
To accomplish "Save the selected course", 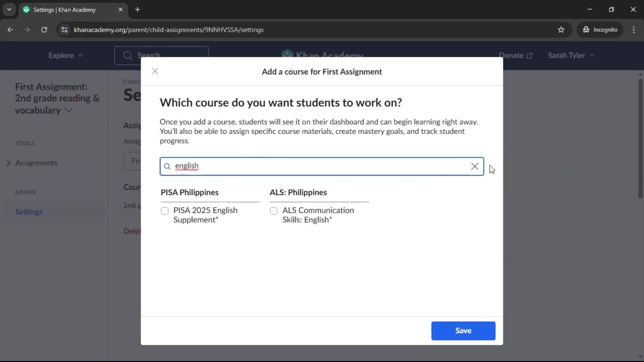I will click(463, 330).
